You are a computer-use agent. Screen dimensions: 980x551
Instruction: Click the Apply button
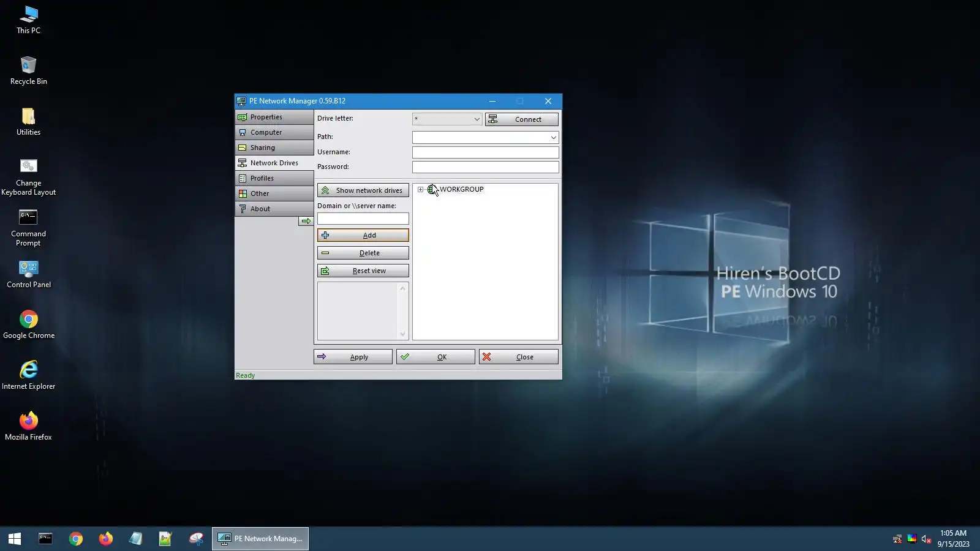click(x=353, y=357)
